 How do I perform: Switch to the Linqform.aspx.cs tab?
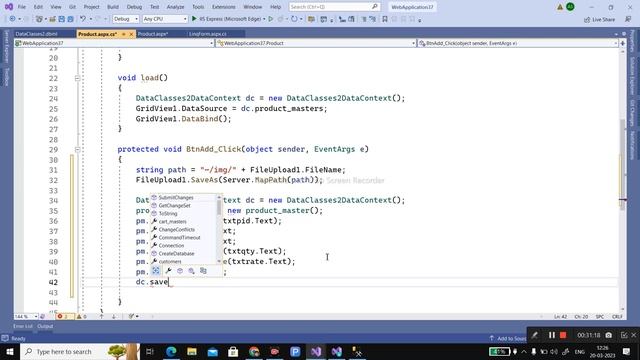[x=208, y=34]
